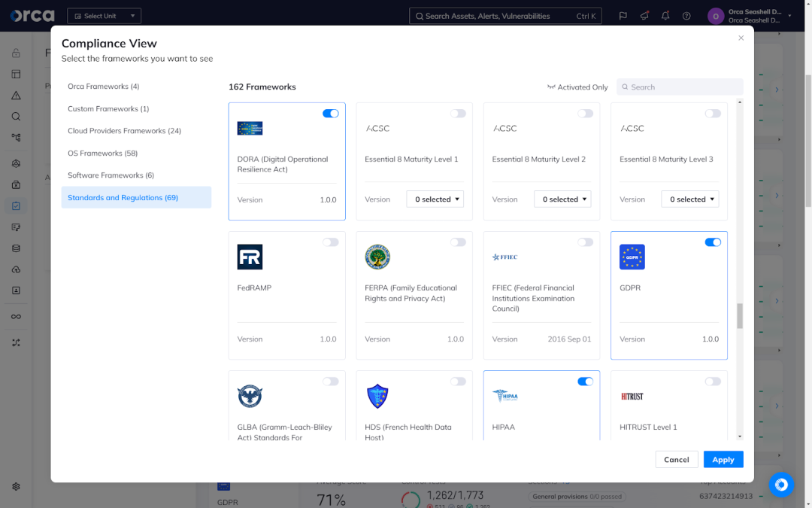Open the cloud upload sidebar icon
The height and width of the screenshot is (508, 812).
coord(16,269)
